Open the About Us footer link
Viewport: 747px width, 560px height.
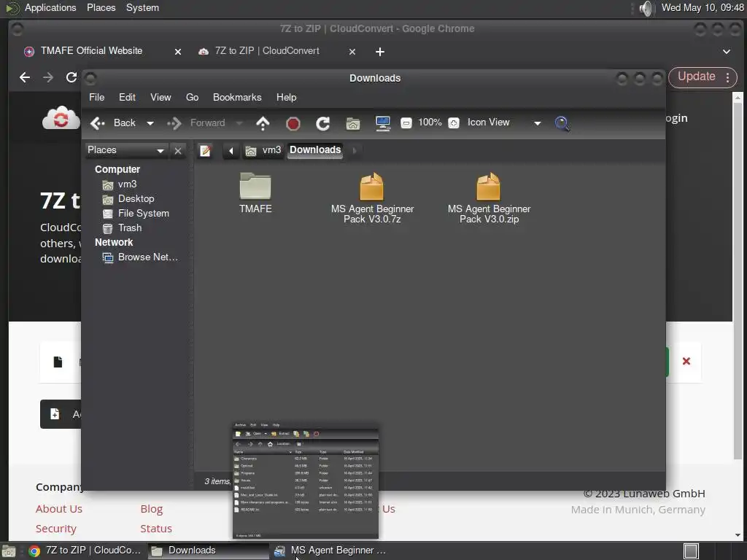pyautogui.click(x=59, y=509)
